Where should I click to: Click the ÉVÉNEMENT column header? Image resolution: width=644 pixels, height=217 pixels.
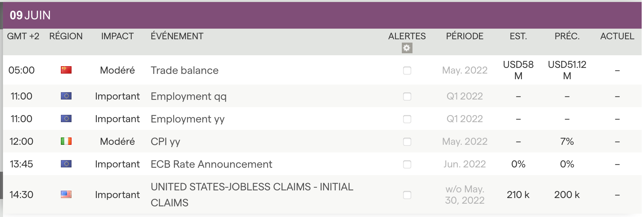click(177, 36)
